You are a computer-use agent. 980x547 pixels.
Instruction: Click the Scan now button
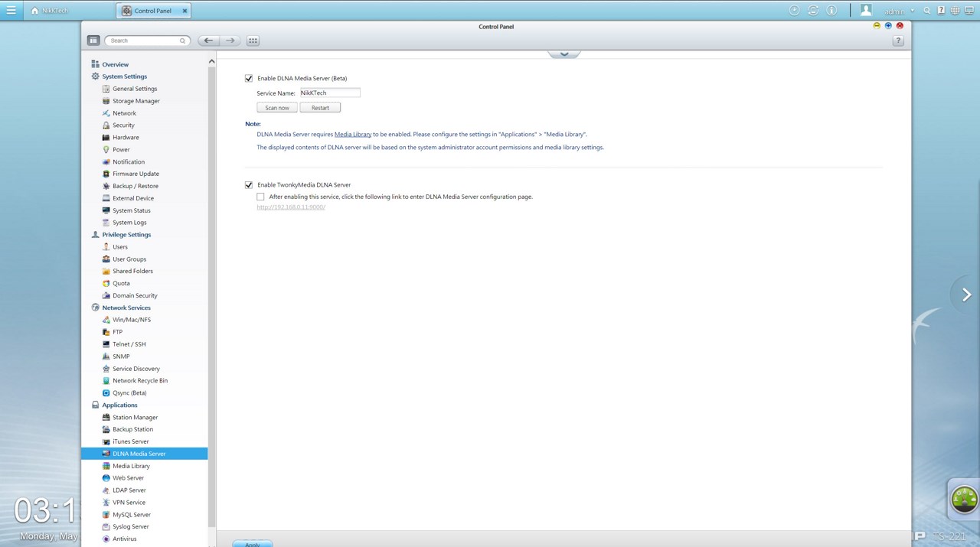277,108
